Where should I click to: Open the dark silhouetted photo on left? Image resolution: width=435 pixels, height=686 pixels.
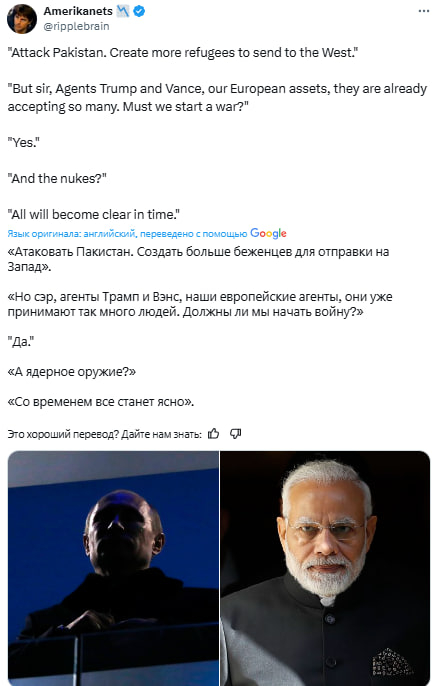coord(113,568)
